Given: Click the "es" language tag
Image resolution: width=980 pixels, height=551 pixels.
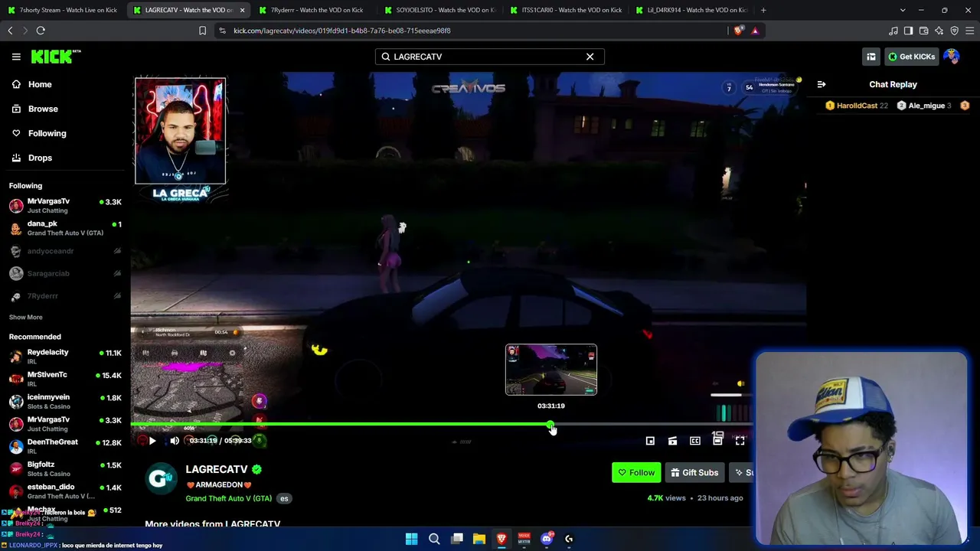Looking at the screenshot, I should pyautogui.click(x=284, y=498).
